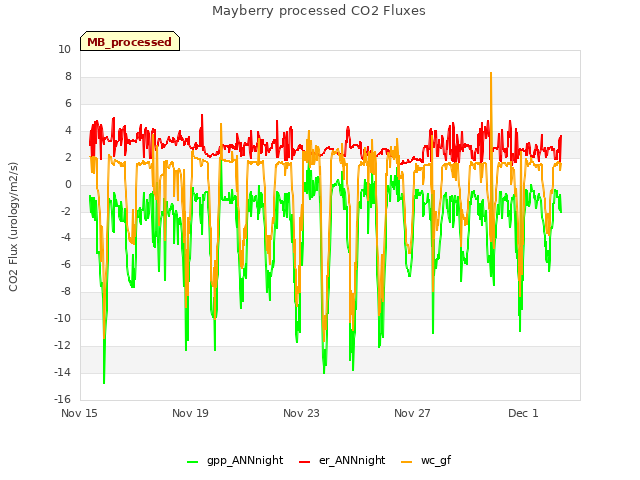Click the Nov 27 x-axis label

click(412, 413)
